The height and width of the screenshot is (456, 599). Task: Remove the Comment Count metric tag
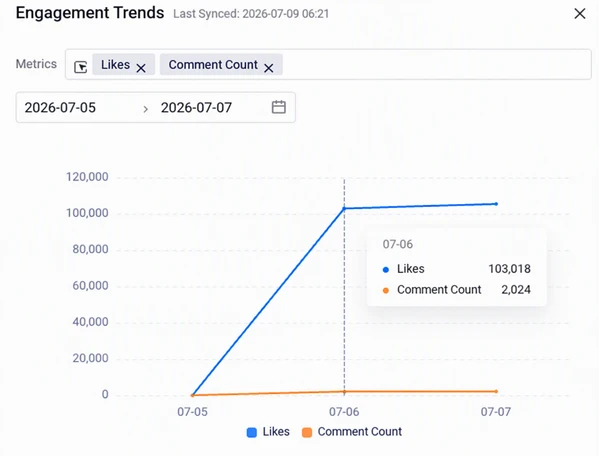[x=269, y=68]
